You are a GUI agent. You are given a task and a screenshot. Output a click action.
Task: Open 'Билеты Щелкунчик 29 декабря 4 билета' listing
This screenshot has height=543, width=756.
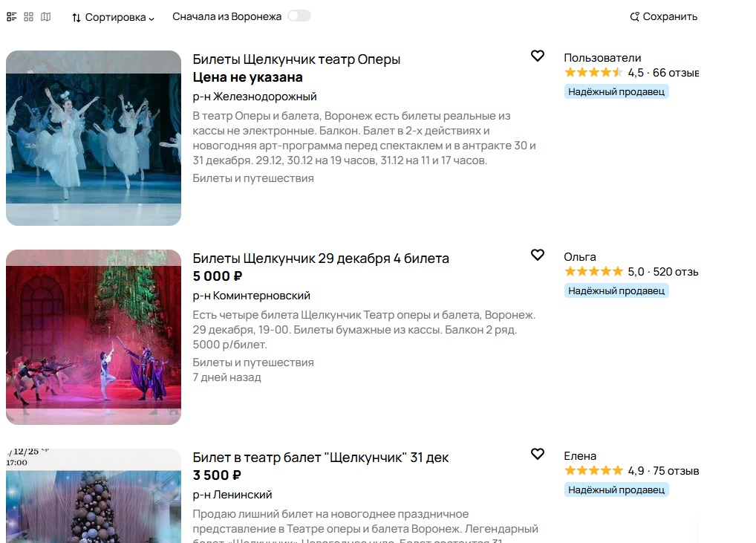(321, 259)
